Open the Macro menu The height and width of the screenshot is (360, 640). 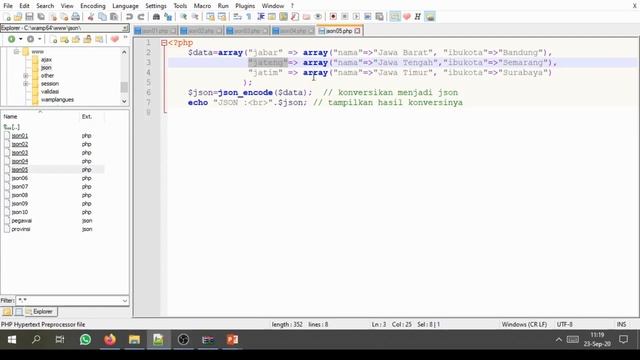pos(202,6)
